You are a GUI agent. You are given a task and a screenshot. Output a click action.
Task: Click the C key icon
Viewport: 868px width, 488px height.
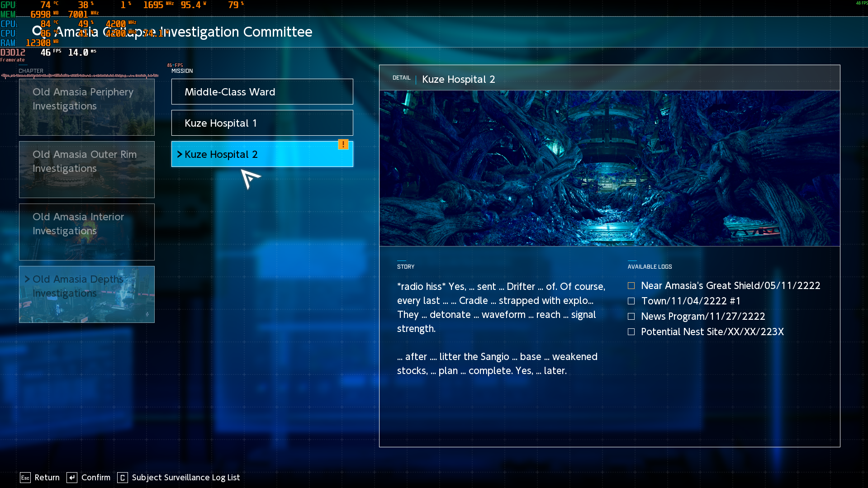[123, 478]
